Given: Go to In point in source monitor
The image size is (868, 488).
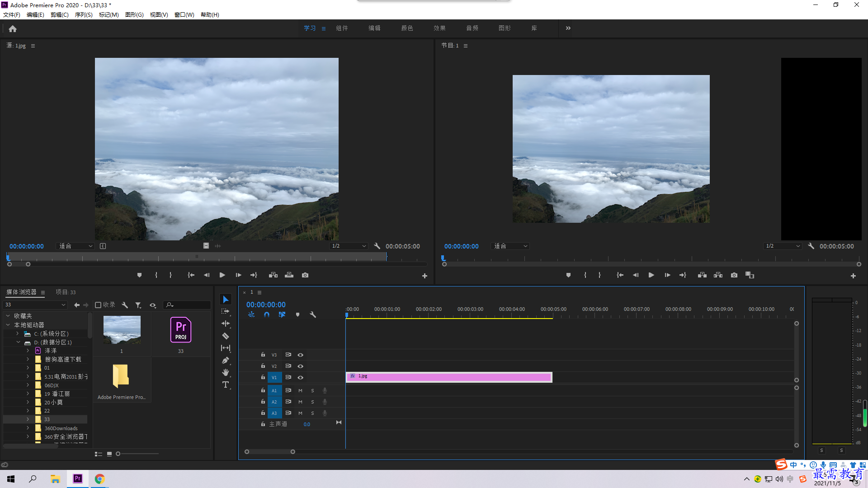Looking at the screenshot, I should (191, 275).
